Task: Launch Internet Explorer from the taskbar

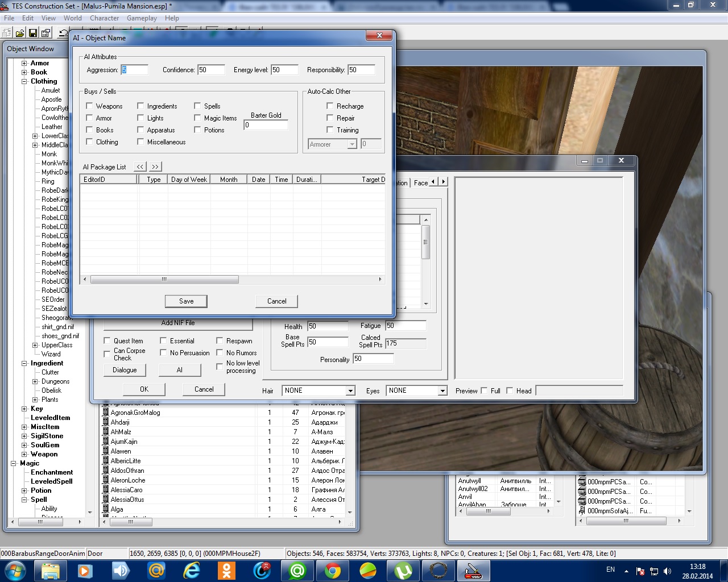Action: pyautogui.click(x=191, y=570)
